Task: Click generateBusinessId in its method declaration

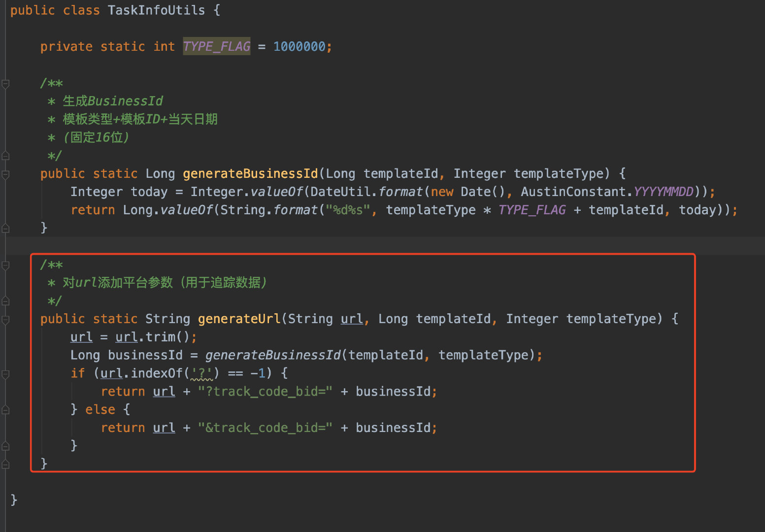Action: point(250,173)
